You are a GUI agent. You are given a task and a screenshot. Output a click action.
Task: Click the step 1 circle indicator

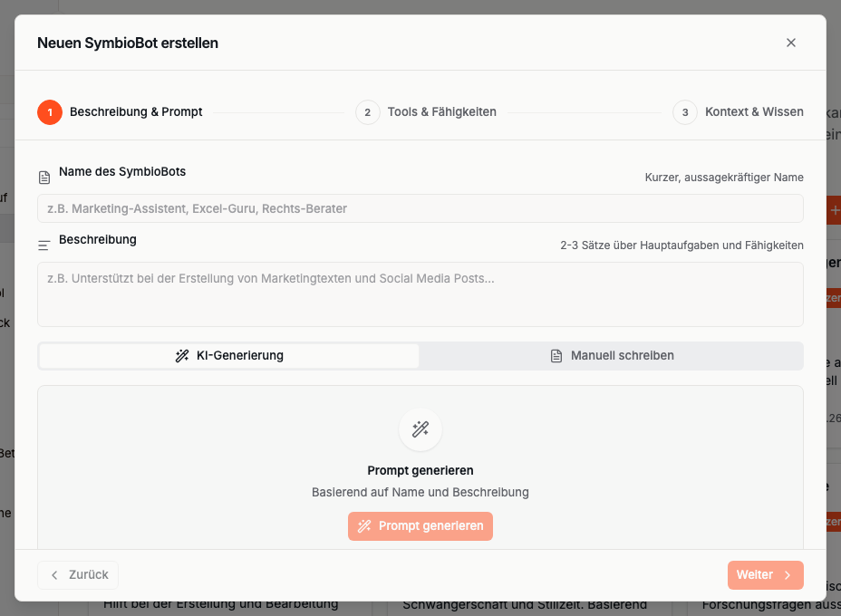pos(50,112)
